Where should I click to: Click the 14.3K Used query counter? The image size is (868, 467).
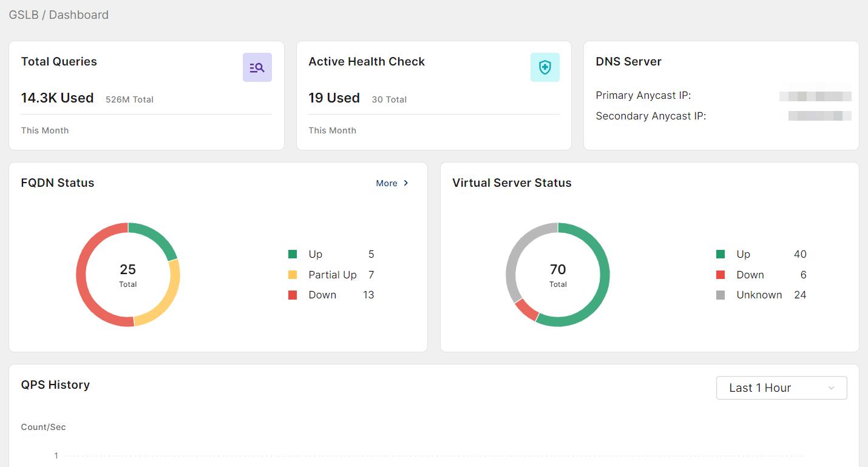pos(57,98)
